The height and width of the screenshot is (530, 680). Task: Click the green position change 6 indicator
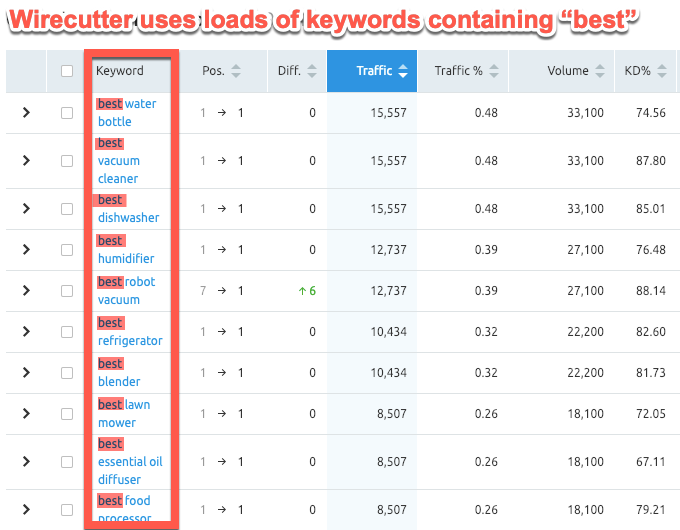(x=307, y=291)
